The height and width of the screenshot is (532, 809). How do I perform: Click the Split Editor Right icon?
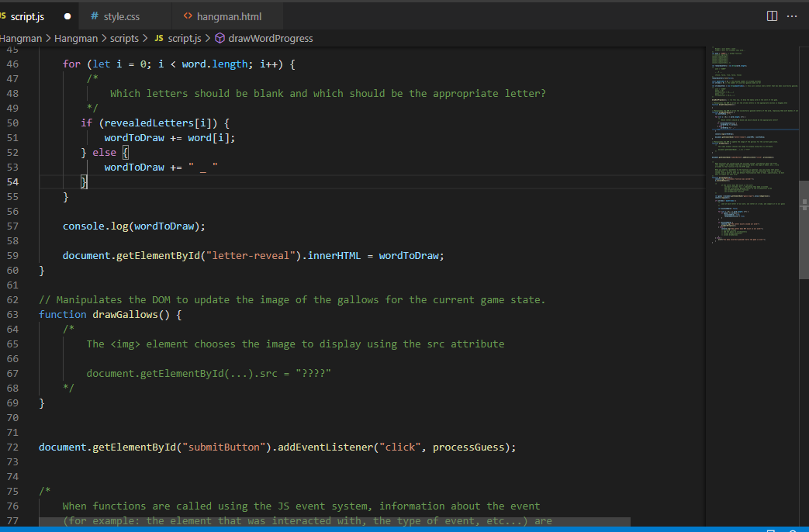[772, 15]
